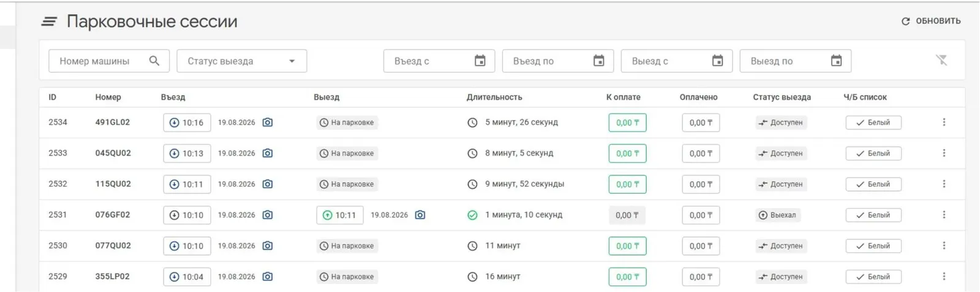Click the Ч/Б список column header

click(x=865, y=97)
